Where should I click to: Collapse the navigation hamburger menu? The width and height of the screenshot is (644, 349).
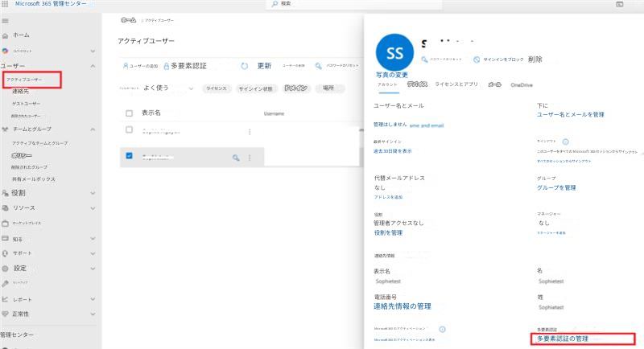click(6, 20)
